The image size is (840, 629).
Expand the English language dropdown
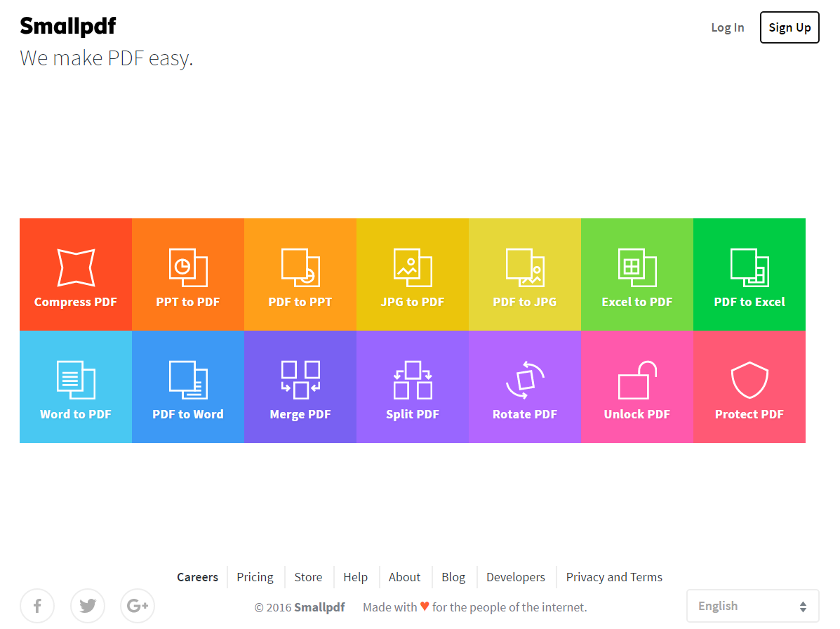tap(752, 607)
